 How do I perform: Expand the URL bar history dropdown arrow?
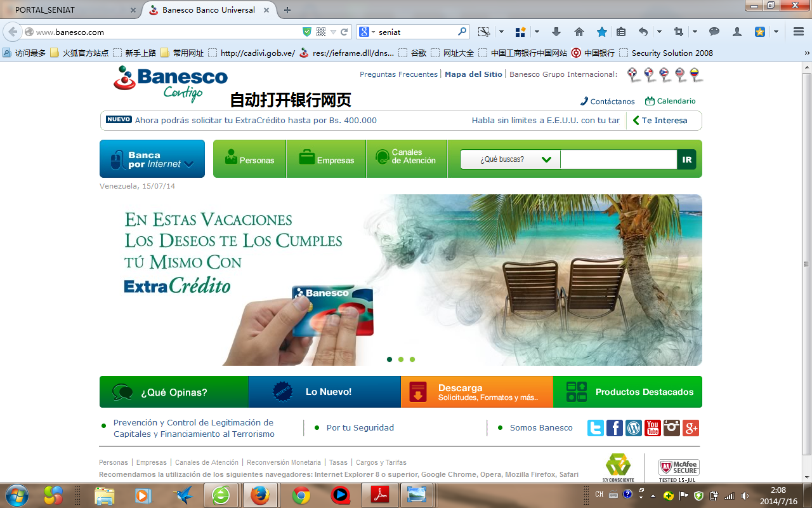tap(333, 32)
